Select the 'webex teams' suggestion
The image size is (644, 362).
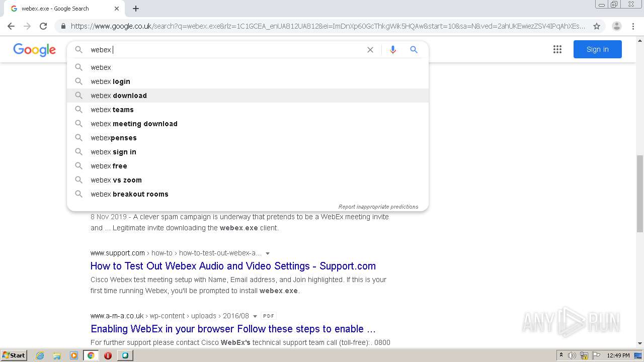pos(248,110)
